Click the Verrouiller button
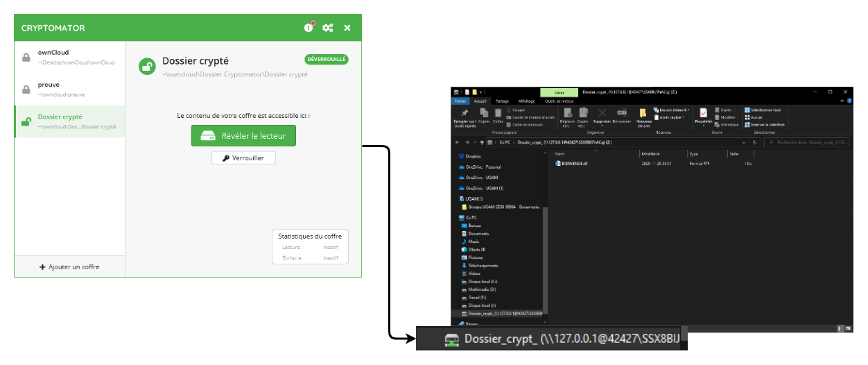Image resolution: width=868 pixels, height=365 pixels. (x=243, y=158)
